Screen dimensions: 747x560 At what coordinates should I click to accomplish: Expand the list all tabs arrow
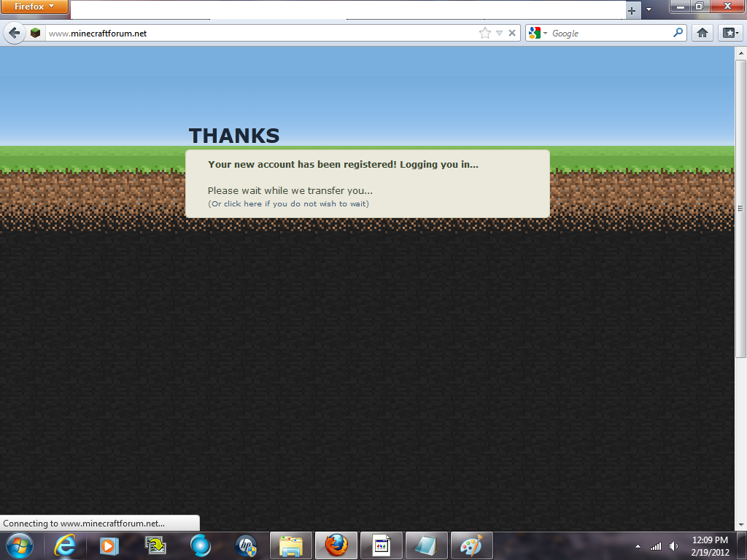pos(649,9)
